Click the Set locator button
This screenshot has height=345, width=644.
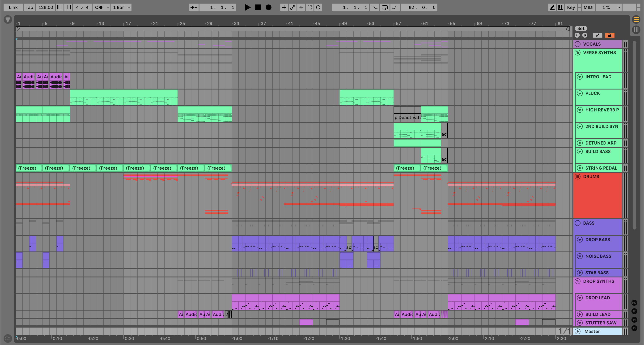pos(580,28)
